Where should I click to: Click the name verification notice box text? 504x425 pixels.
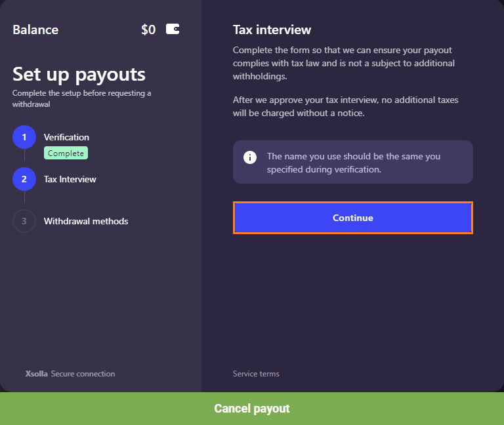pyautogui.click(x=354, y=163)
